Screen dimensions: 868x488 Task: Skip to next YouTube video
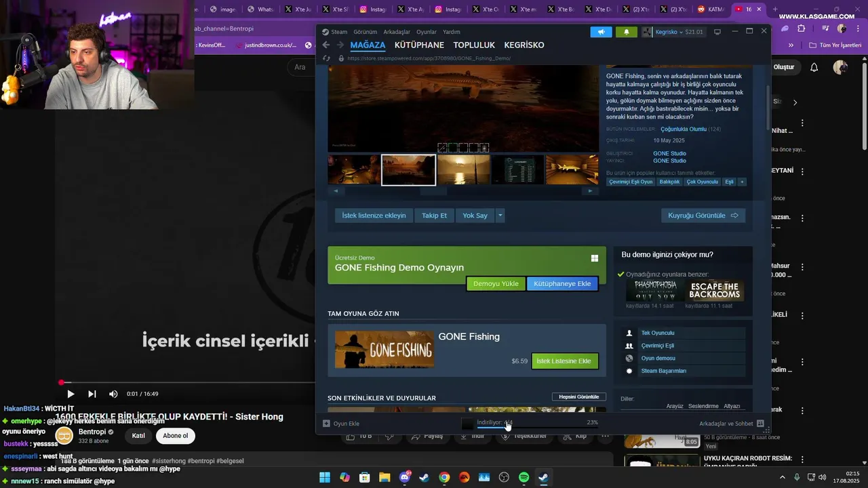92,394
